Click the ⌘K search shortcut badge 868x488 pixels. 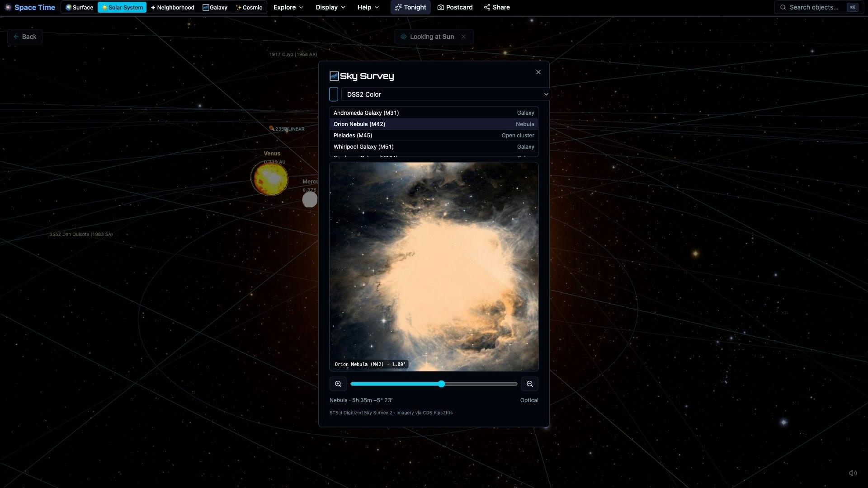(x=853, y=7)
